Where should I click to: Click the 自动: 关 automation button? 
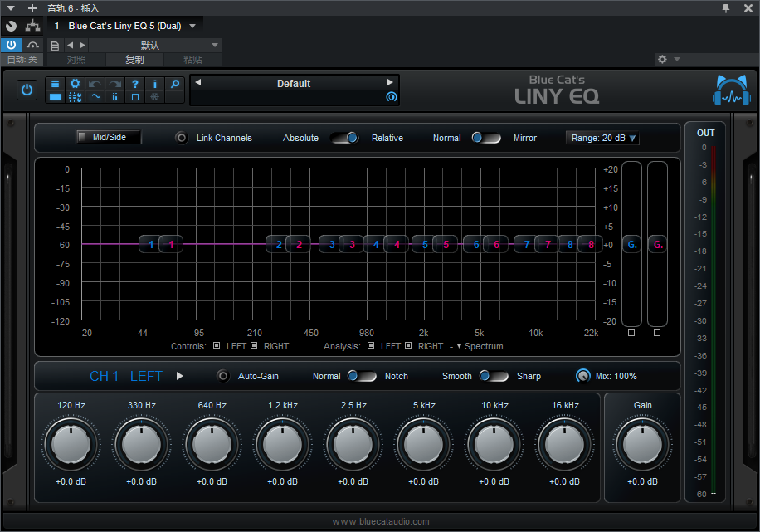pos(22,60)
